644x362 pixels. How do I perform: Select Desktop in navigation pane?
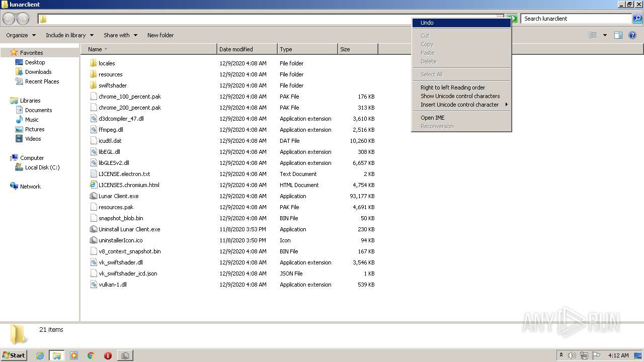[x=35, y=62]
